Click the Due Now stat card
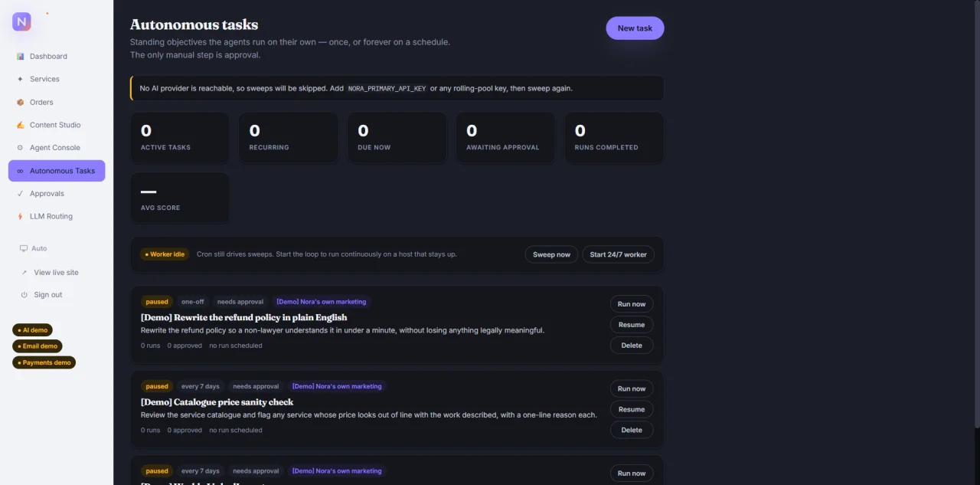 (397, 138)
